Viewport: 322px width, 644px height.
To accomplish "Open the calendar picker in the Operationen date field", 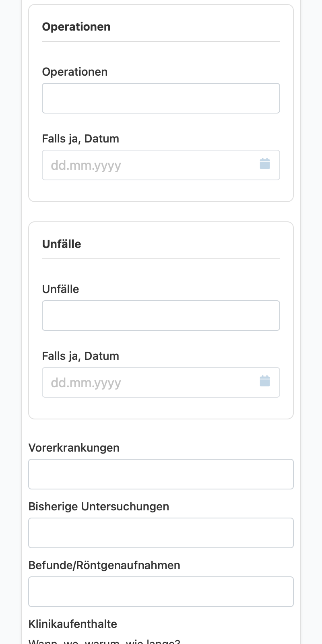I will click(265, 164).
